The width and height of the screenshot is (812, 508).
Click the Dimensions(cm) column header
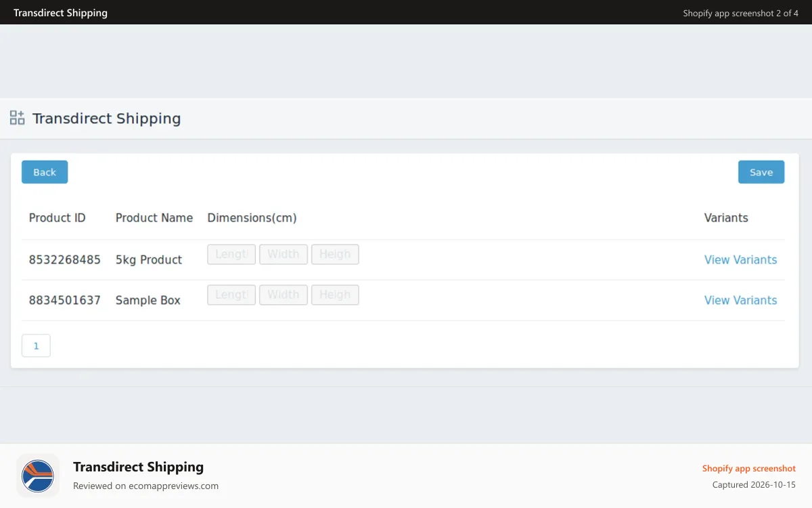pyautogui.click(x=252, y=217)
